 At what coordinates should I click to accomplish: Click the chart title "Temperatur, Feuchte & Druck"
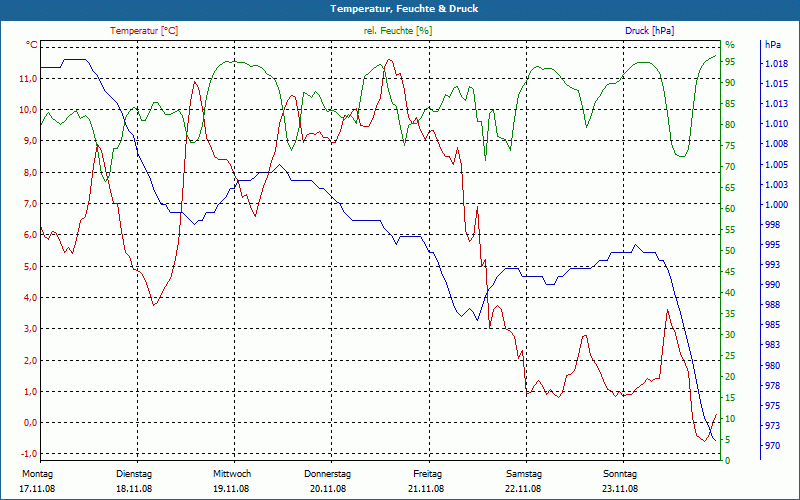tap(404, 9)
